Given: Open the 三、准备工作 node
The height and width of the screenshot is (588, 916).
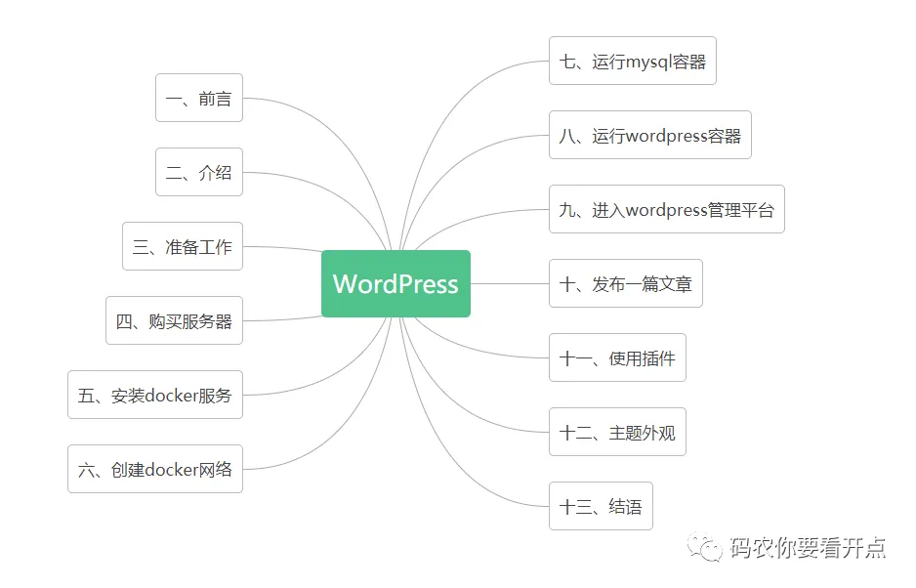Looking at the screenshot, I should click(x=183, y=246).
